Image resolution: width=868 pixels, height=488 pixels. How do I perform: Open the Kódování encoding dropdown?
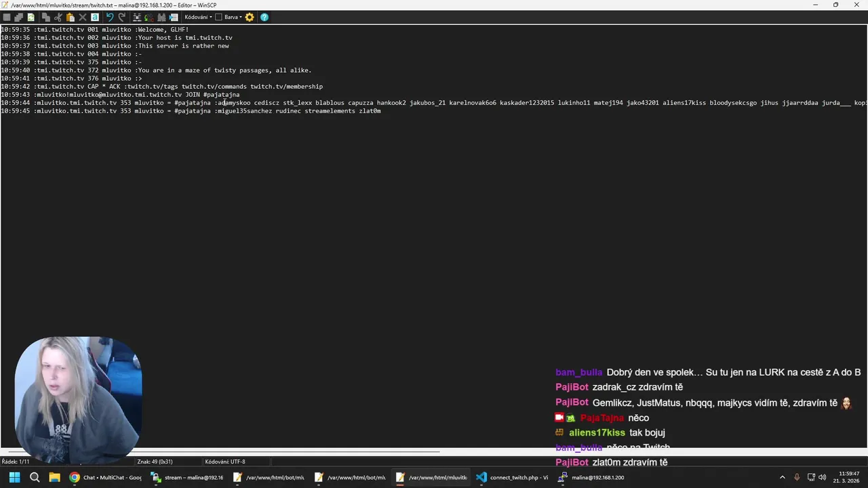pos(198,17)
